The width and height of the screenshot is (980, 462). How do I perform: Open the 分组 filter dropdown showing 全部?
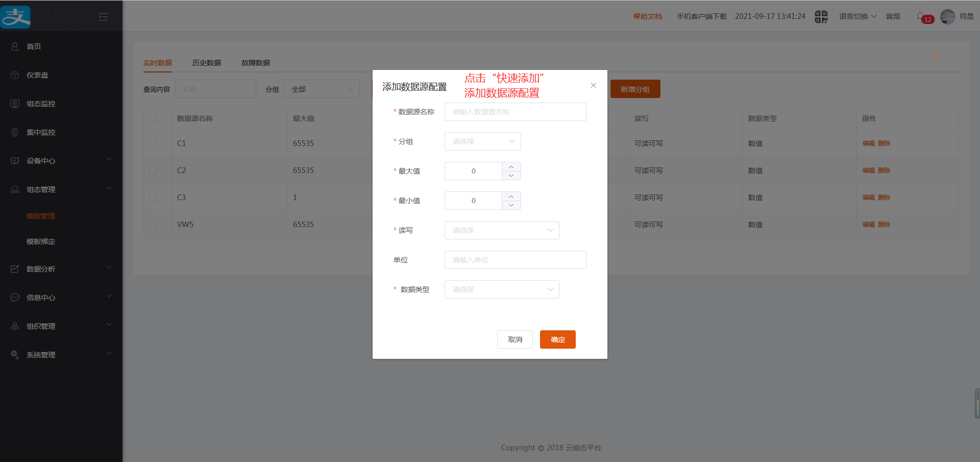(x=322, y=89)
